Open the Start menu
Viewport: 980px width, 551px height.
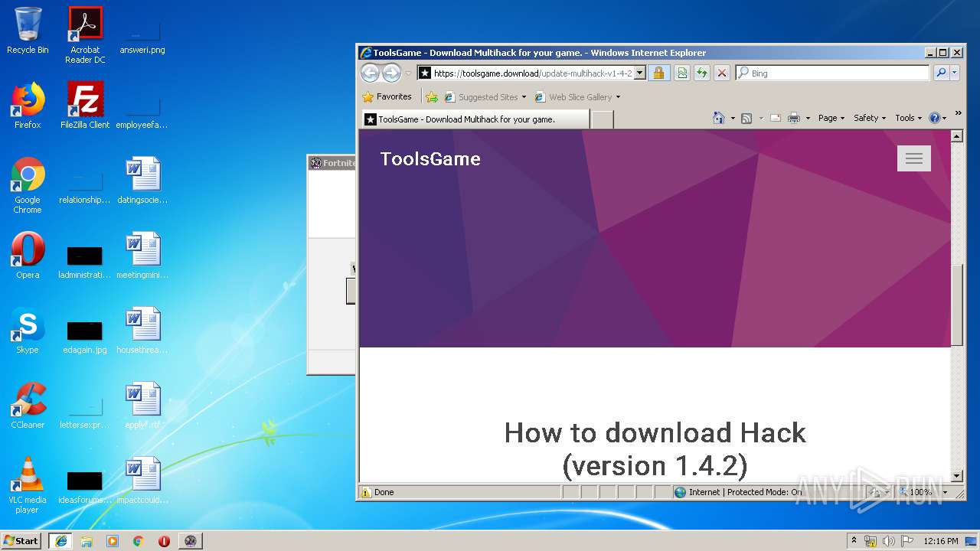(x=21, y=540)
